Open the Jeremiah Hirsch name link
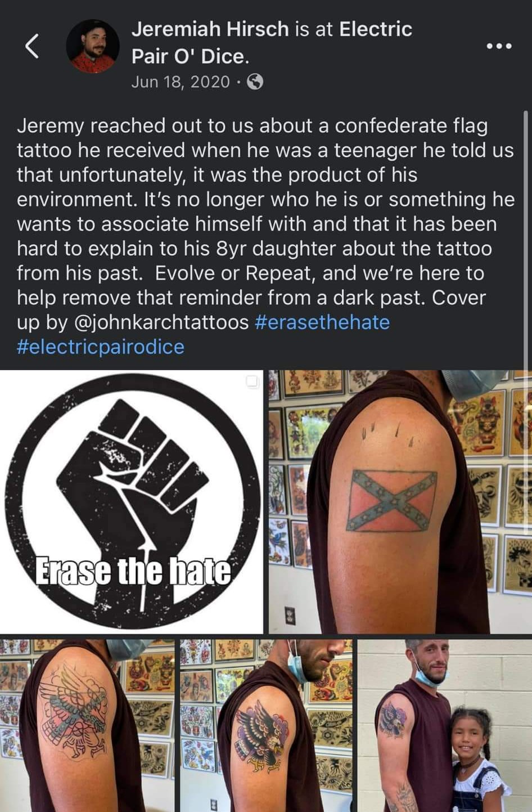Screen dimensions: 532x812 210,29
